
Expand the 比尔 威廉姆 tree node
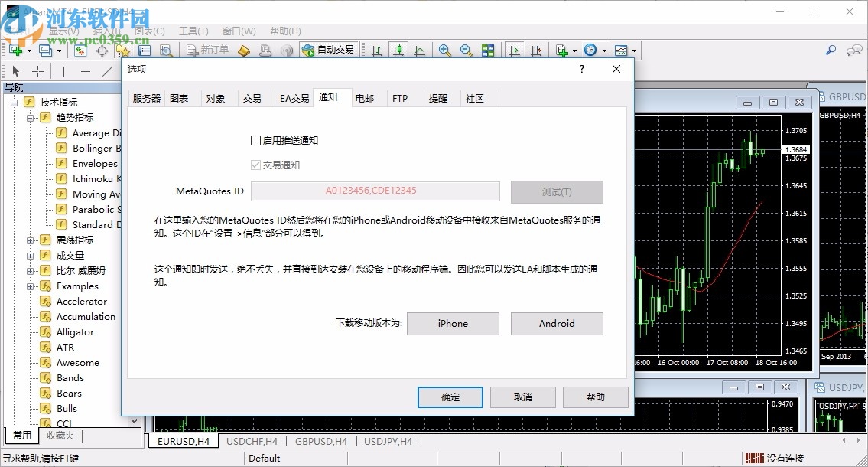click(x=30, y=271)
